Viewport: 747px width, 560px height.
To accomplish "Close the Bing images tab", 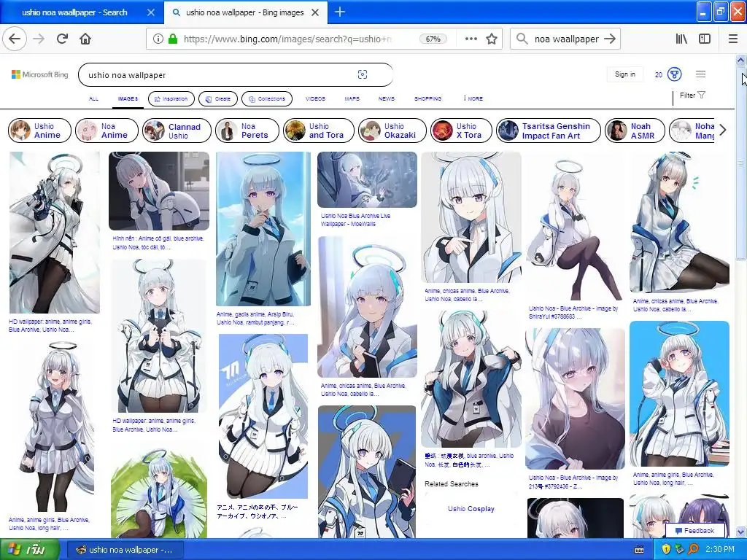I will click(315, 12).
